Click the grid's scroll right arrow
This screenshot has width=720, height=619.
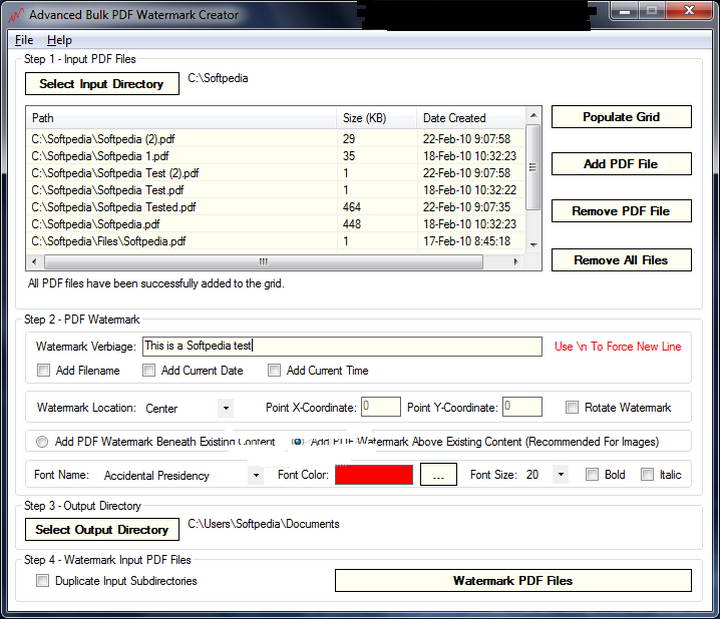(x=516, y=262)
